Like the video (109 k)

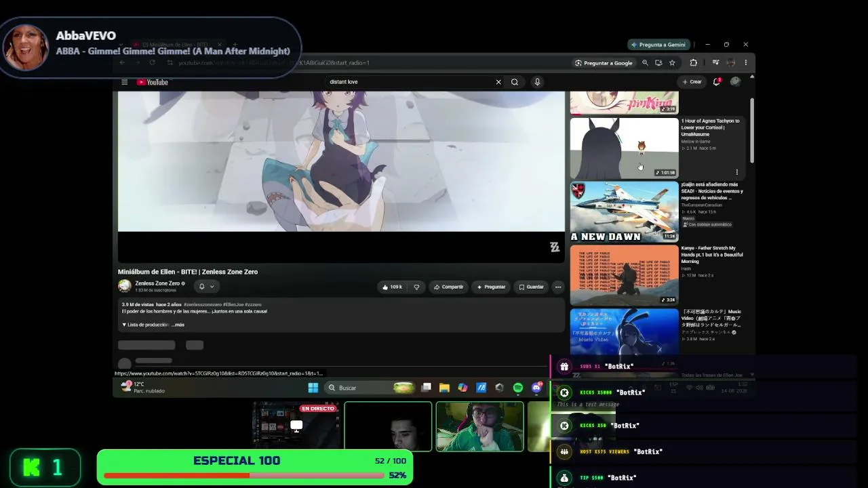coord(392,287)
